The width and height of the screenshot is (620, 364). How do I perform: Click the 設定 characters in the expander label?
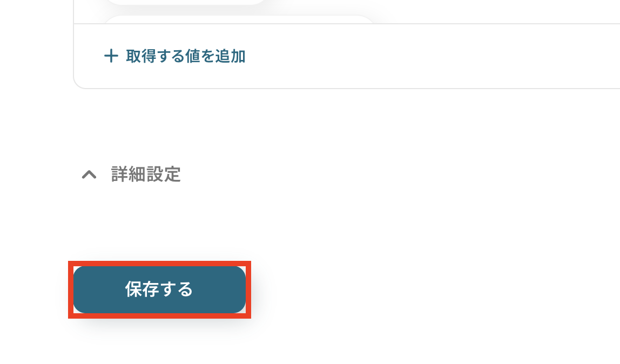[164, 174]
